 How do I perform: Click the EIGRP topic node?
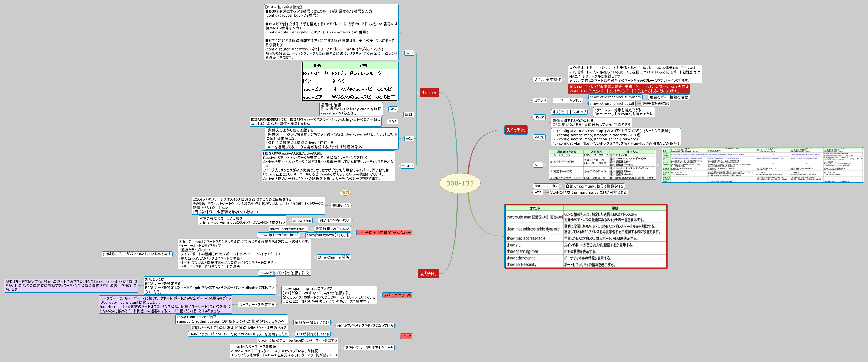click(407, 166)
